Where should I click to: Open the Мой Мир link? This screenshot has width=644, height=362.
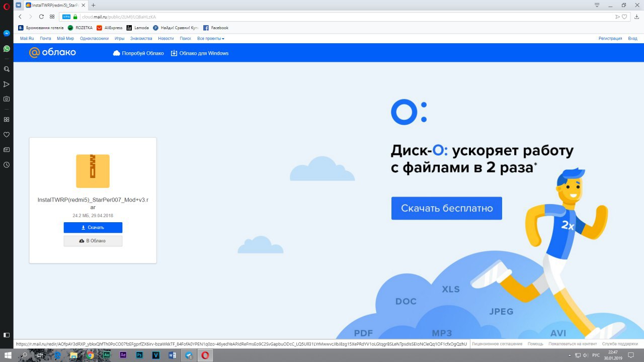[x=65, y=38]
